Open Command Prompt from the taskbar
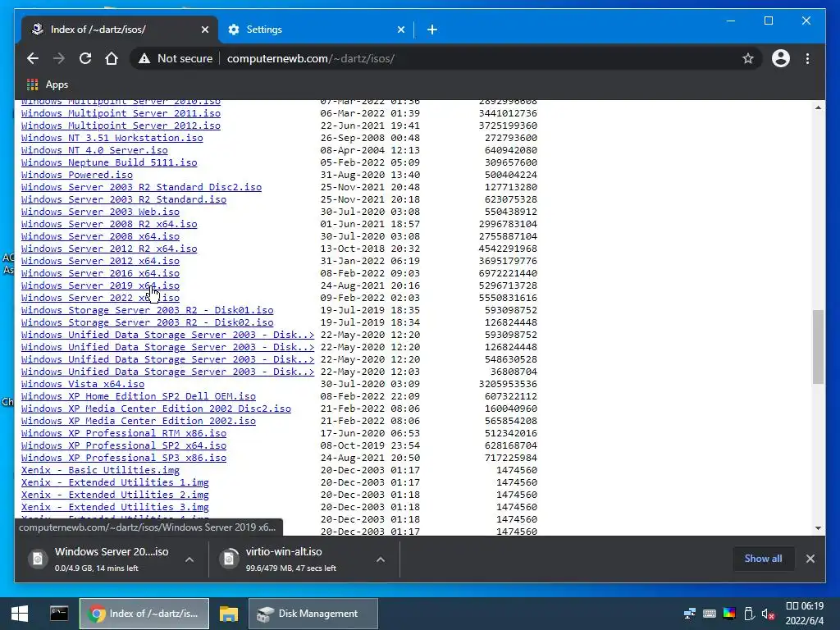 [59, 614]
